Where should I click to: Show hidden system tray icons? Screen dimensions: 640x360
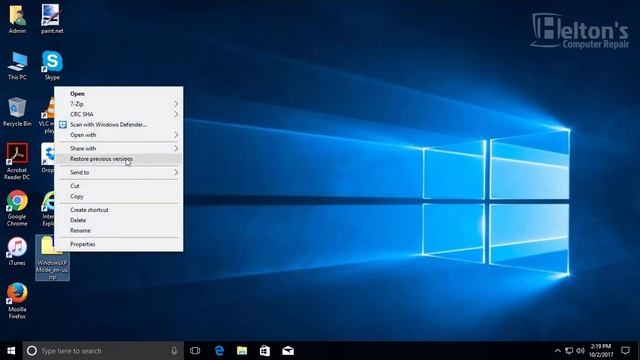558,351
